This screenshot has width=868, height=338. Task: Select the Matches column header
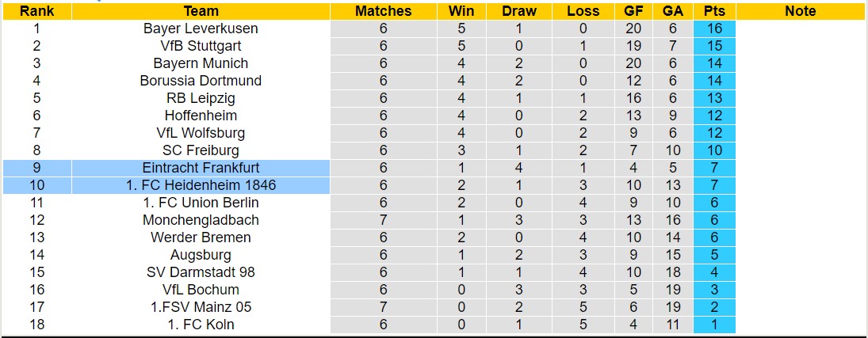pos(383,11)
